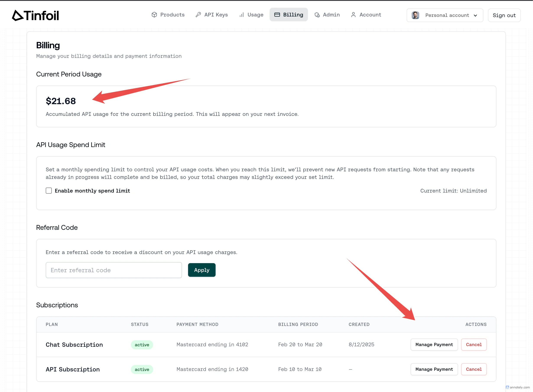This screenshot has height=392, width=533.
Task: Cancel the Chat Subscription
Action: coord(473,344)
